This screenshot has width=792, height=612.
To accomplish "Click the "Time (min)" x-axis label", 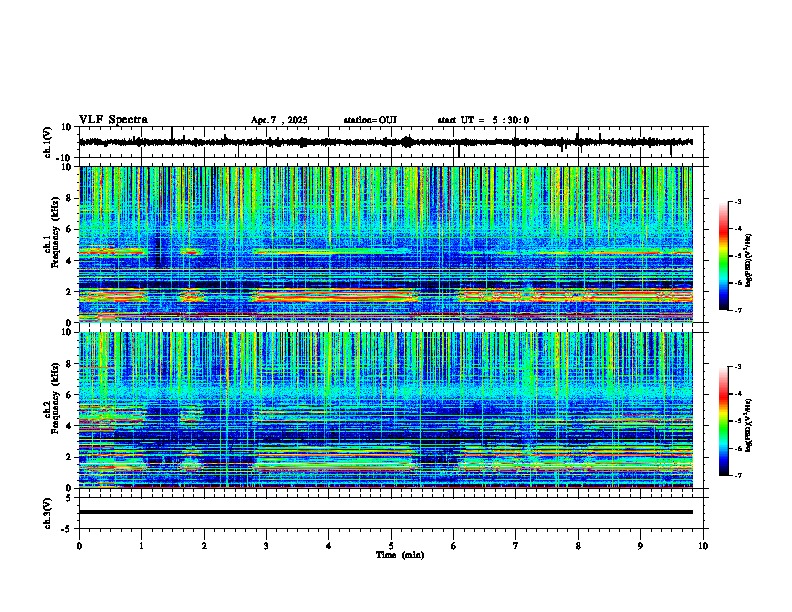I will [x=400, y=555].
